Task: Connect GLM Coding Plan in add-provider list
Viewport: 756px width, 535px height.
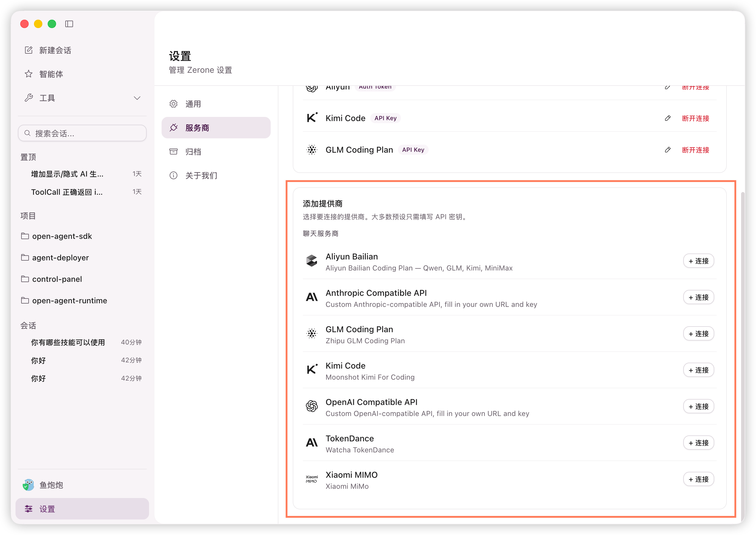Action: click(x=699, y=334)
